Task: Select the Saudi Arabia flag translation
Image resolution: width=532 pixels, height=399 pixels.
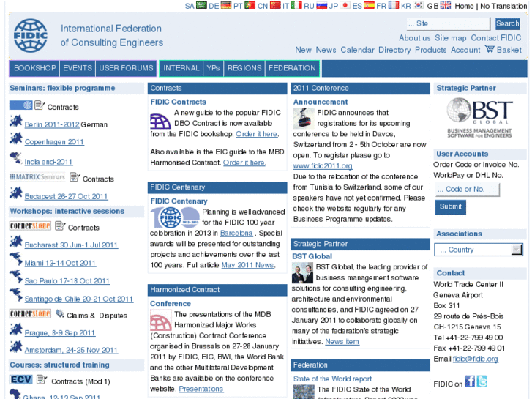Action: click(x=201, y=5)
